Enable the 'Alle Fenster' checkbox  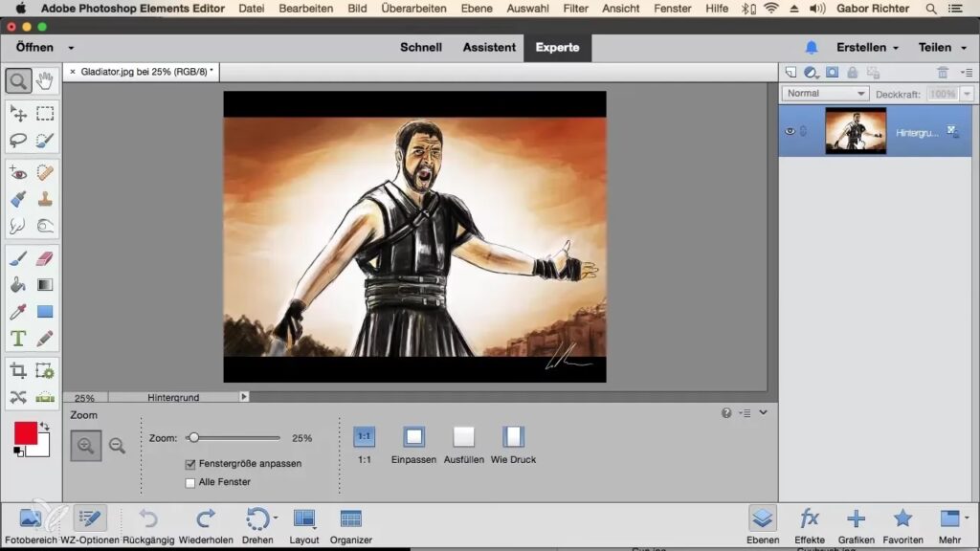[x=190, y=482]
